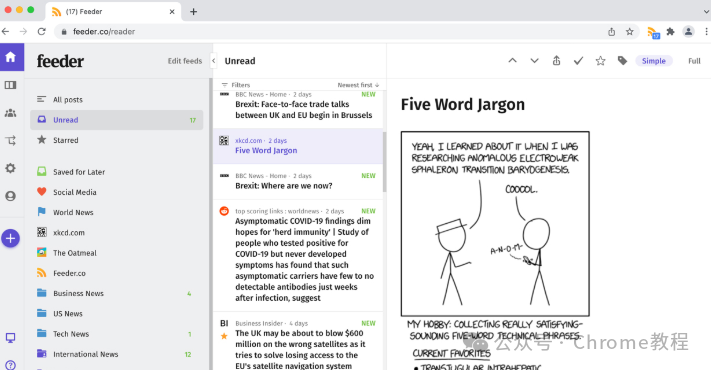Star the Five Word Jargon post
Screen dimensions: 711x370
tap(600, 61)
